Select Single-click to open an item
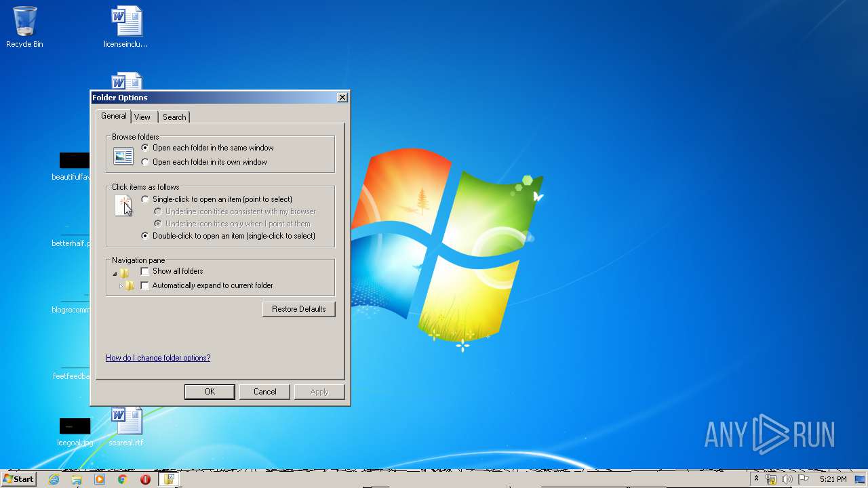The width and height of the screenshot is (868, 488). tap(217, 199)
